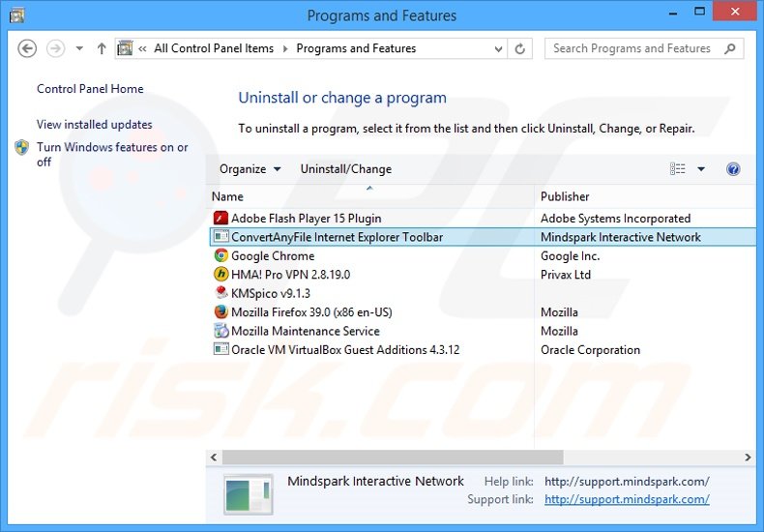This screenshot has height=532, width=764.
Task: Select the Oracle VM VirtualBox icon
Action: [x=220, y=349]
